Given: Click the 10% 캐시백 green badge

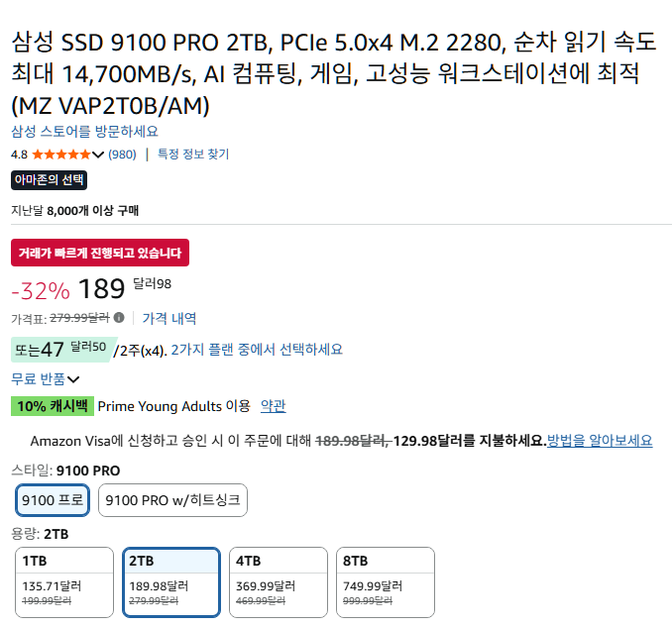Looking at the screenshot, I should pyautogui.click(x=52, y=406).
